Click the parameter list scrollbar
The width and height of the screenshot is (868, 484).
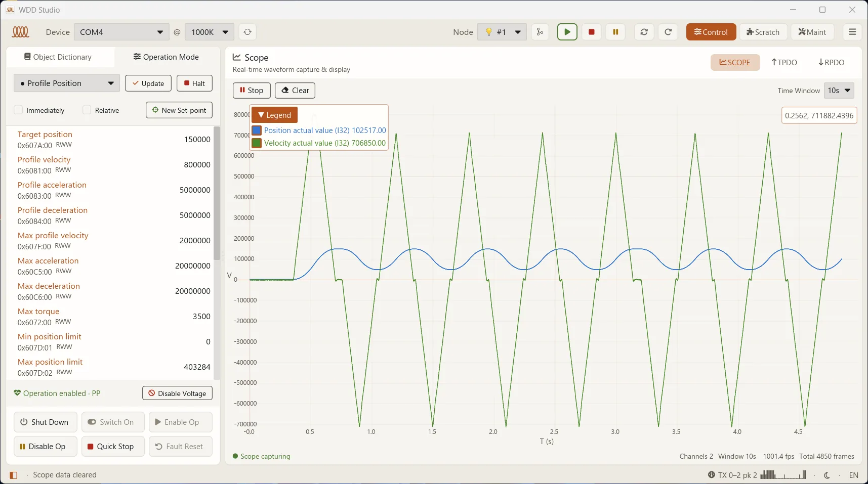[x=217, y=193]
